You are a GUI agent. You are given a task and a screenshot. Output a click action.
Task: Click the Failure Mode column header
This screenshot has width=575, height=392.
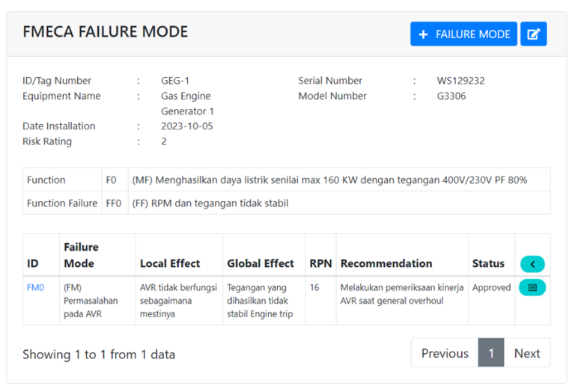(79, 255)
